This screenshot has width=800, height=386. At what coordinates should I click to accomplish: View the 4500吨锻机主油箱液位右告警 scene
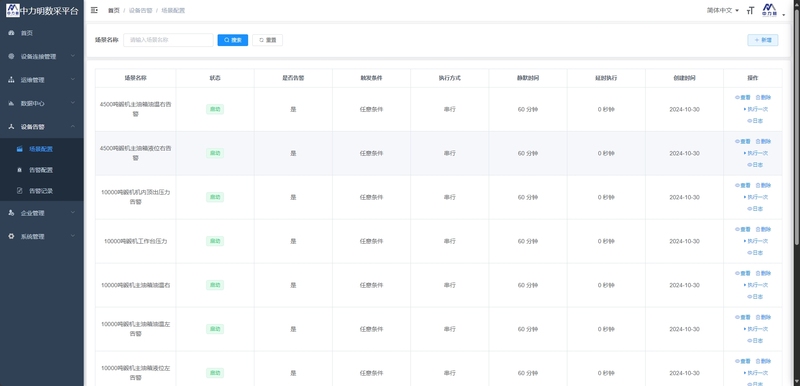tap(743, 141)
